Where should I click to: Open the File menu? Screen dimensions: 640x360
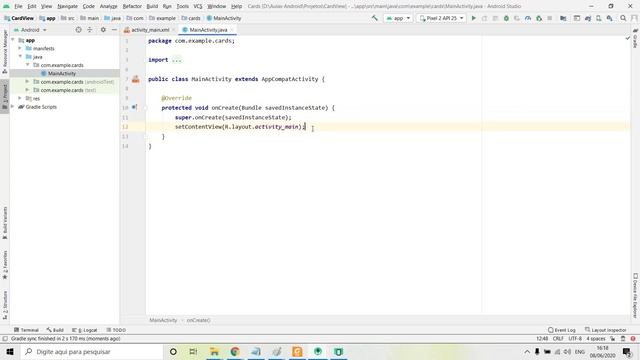pos(18,6)
